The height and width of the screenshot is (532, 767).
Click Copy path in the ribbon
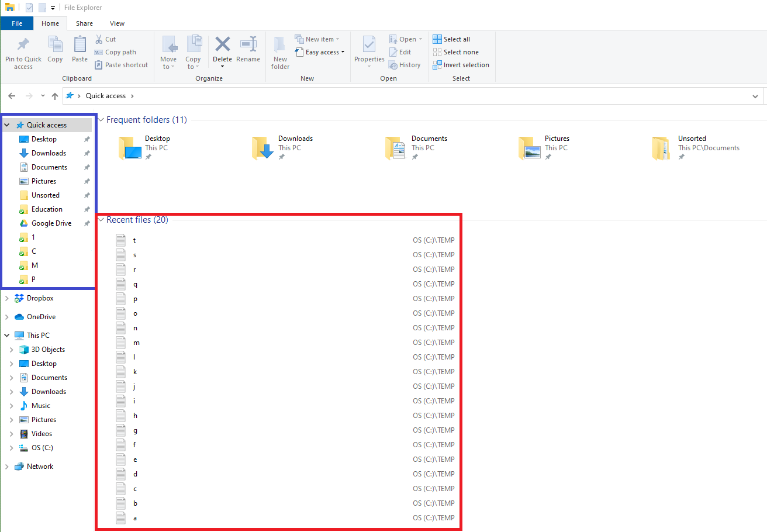115,52
